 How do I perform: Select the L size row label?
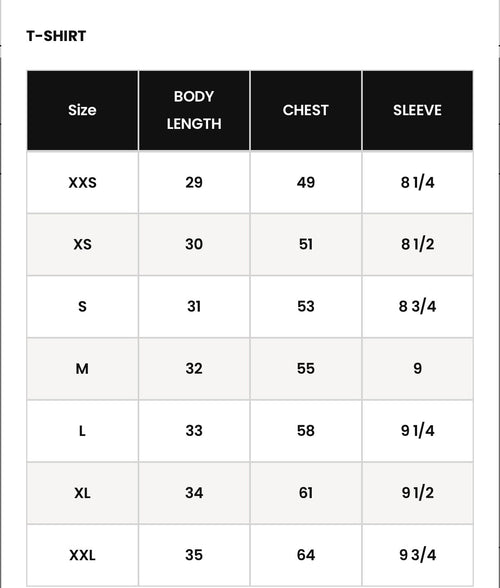(82, 431)
